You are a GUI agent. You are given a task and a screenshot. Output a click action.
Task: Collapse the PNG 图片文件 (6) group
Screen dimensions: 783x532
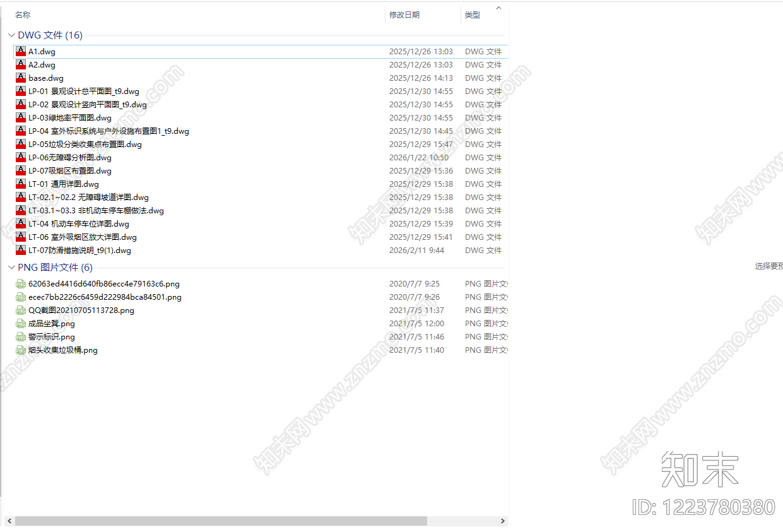pos(11,268)
